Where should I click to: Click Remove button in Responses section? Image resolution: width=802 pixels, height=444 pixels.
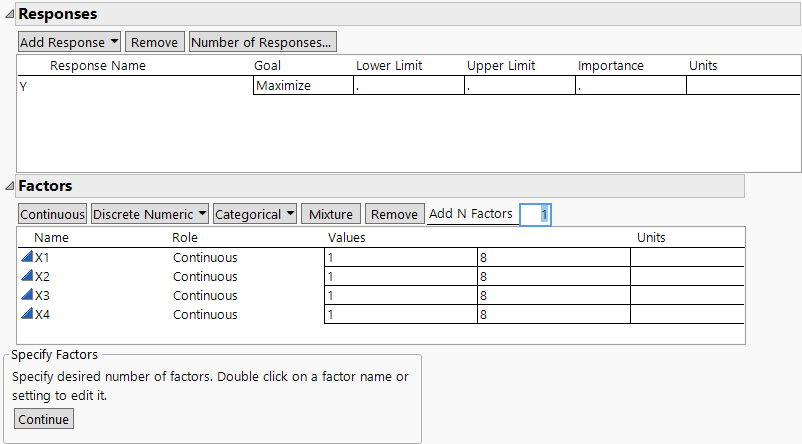click(154, 42)
